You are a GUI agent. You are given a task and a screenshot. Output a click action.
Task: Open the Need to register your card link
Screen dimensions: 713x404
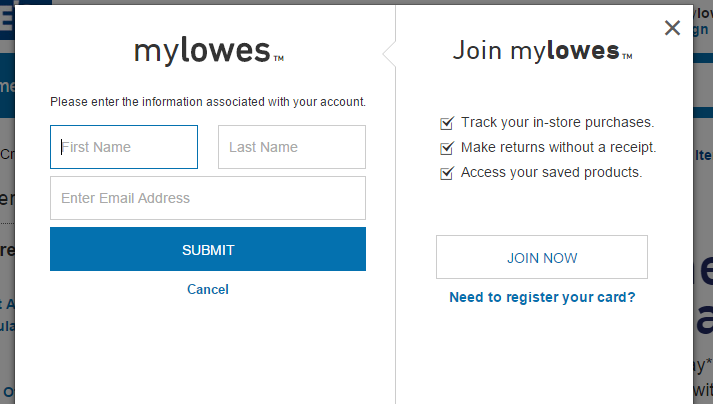[542, 297]
